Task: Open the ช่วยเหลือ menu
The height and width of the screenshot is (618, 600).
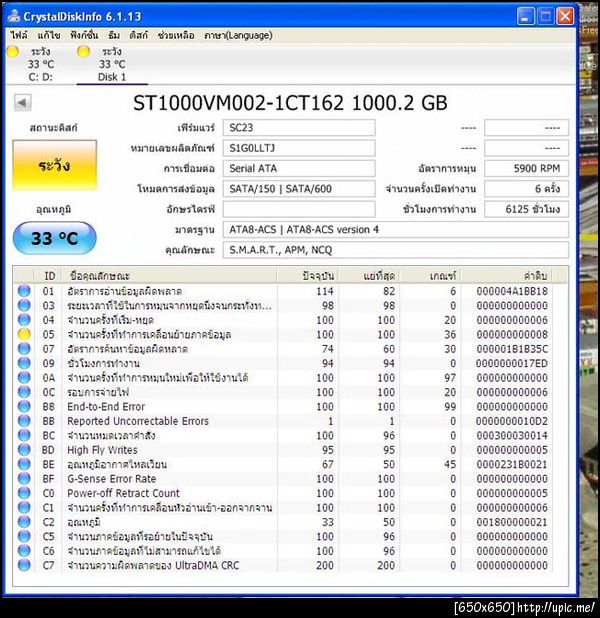Action: pos(176,35)
